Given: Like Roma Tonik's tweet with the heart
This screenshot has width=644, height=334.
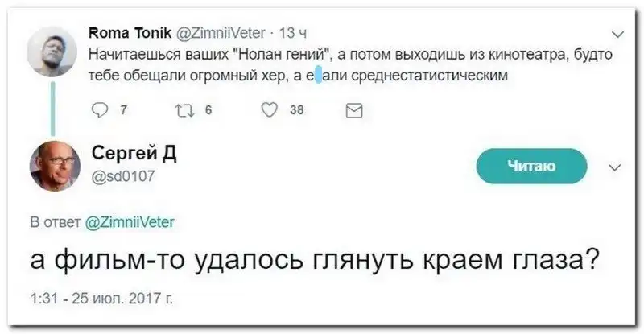Looking at the screenshot, I should [x=270, y=112].
